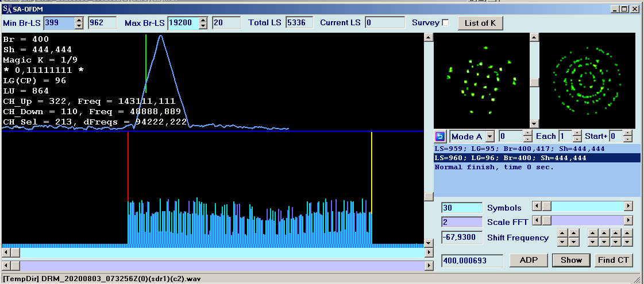The width and height of the screenshot is (644, 284).
Task: Hit the Show button
Action: coord(571,260)
